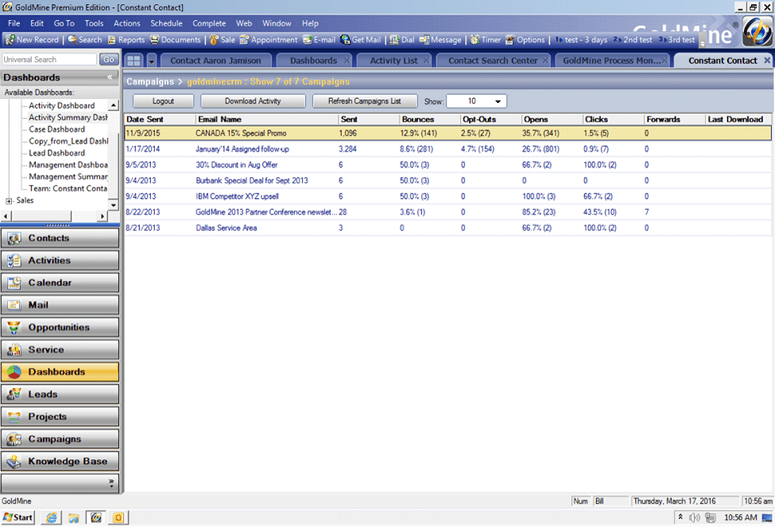The image size is (775, 527).
Task: Switch to Contact Aaron Jamison tab
Action: 215,60
